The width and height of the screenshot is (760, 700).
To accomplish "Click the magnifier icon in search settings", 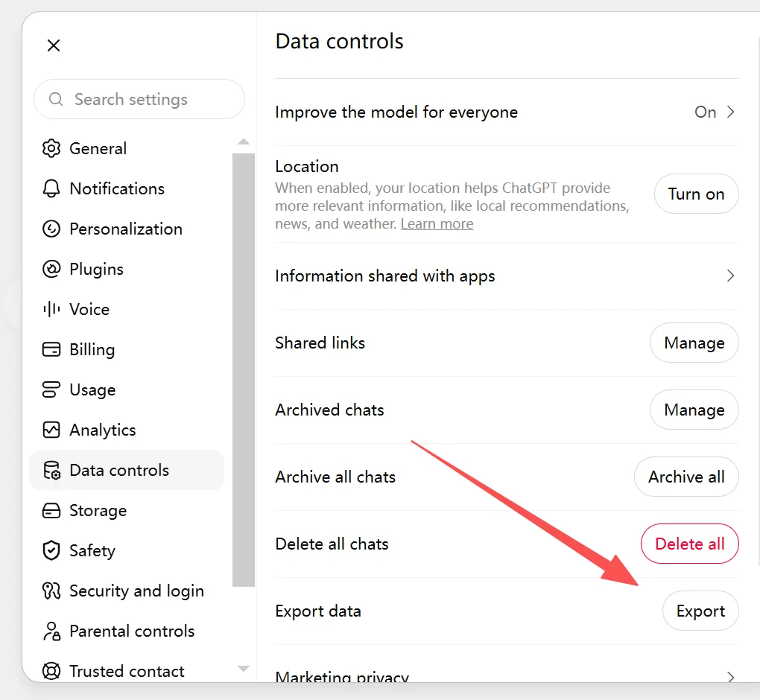I will [x=56, y=99].
